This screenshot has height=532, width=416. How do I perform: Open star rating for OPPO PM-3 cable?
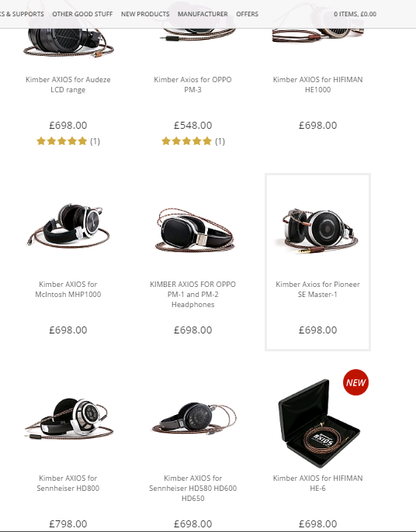(186, 141)
